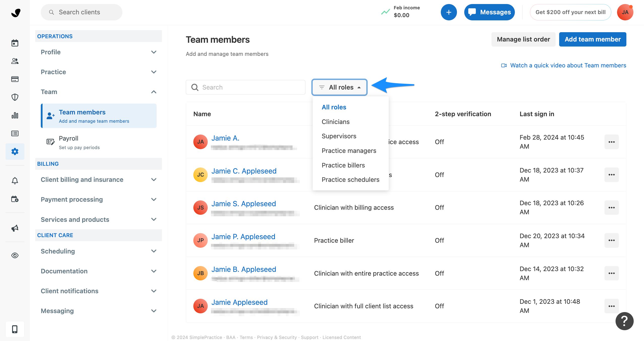Open Jamie Appleseed profile link
644x341 pixels.
239,302
